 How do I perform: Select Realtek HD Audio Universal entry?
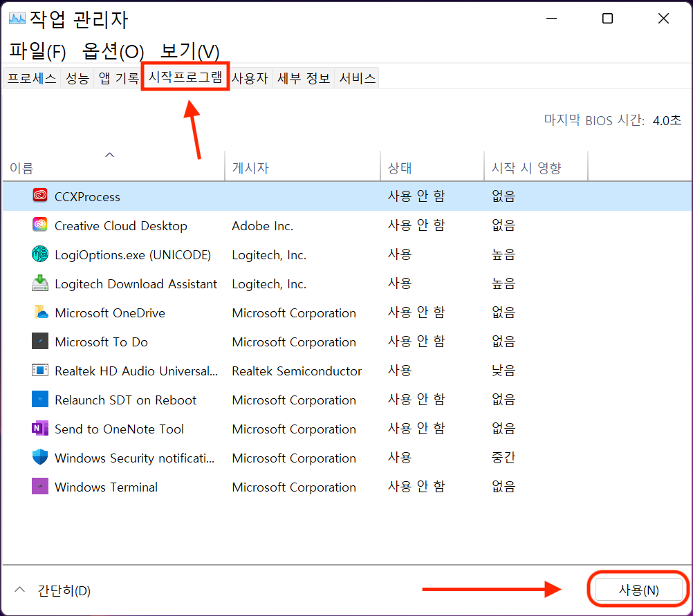pos(136,371)
